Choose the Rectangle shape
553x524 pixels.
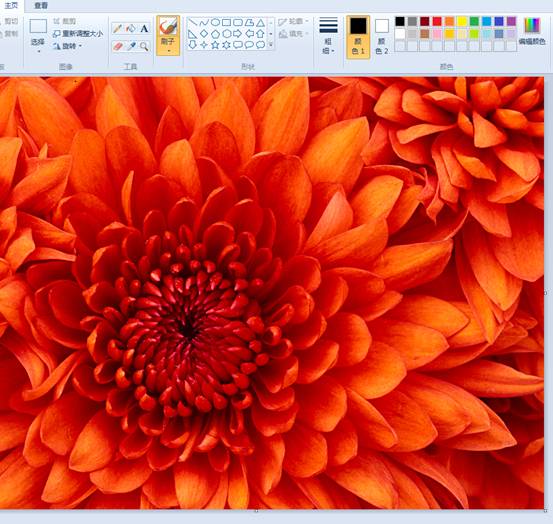tap(226, 23)
